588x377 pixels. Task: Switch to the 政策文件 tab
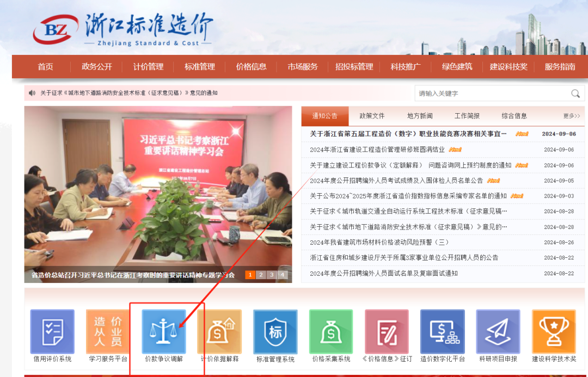point(372,116)
